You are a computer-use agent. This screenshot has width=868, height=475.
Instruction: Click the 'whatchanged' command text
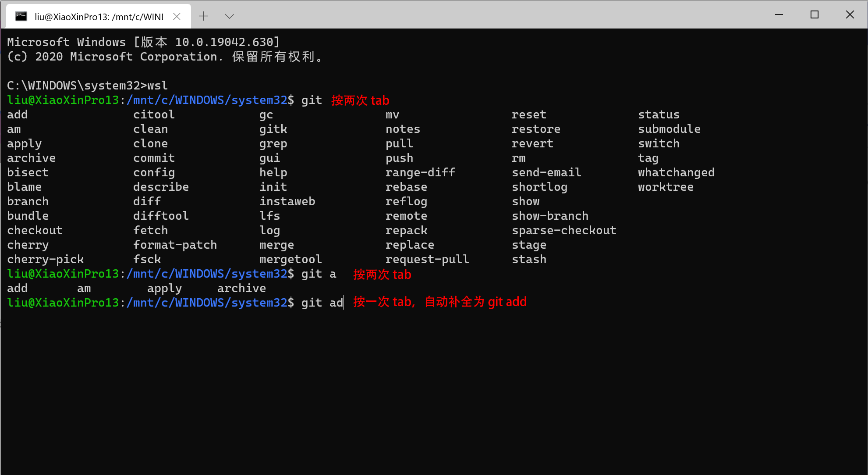click(677, 172)
